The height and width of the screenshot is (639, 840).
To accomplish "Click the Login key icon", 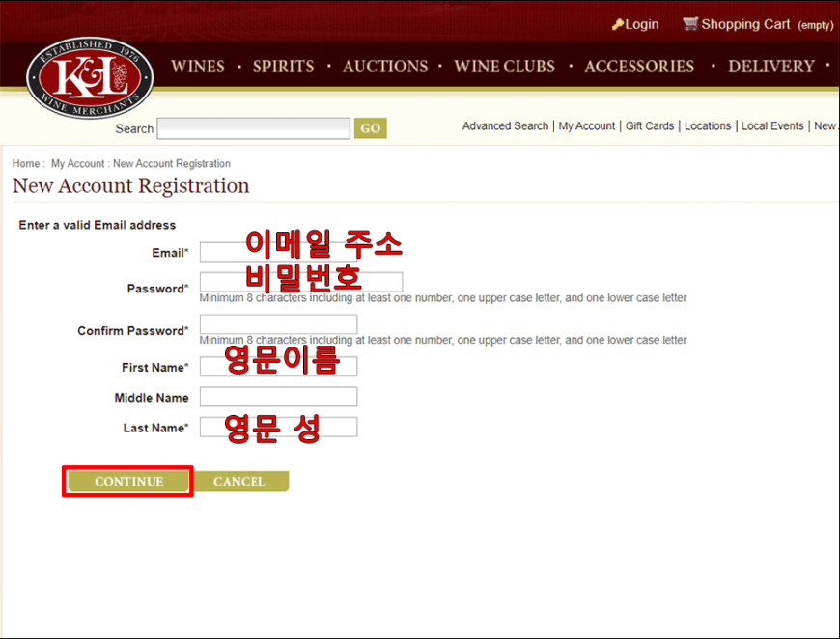I will (618, 24).
